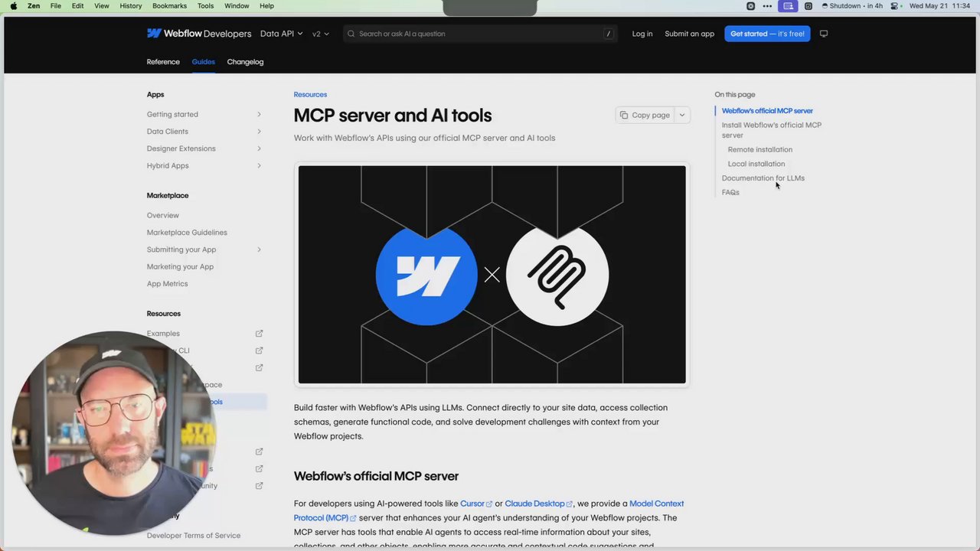Open the Cursor link
The height and width of the screenshot is (551, 980).
pyautogui.click(x=472, y=504)
